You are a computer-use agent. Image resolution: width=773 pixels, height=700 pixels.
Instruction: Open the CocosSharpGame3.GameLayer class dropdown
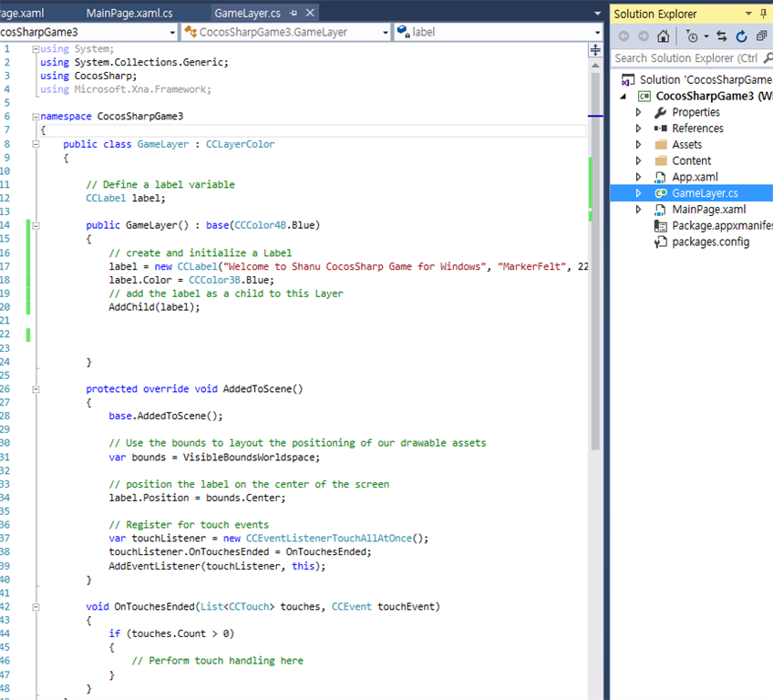pyautogui.click(x=384, y=32)
